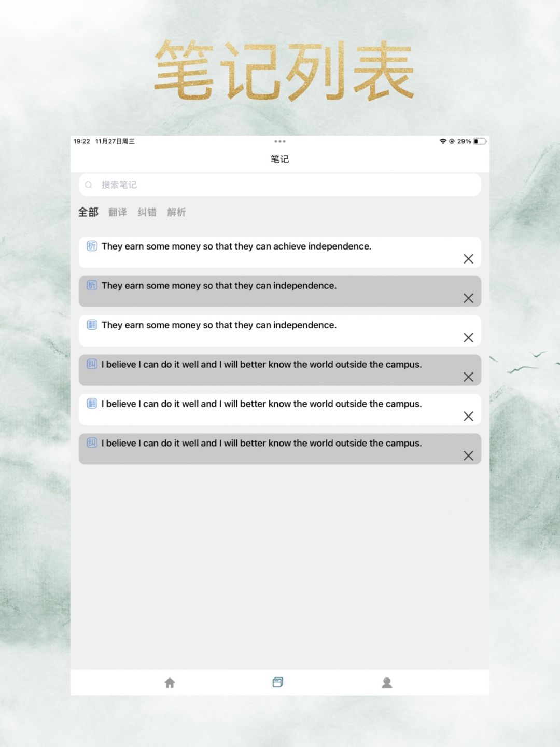Tap the battery indicator in status bar

(480, 141)
